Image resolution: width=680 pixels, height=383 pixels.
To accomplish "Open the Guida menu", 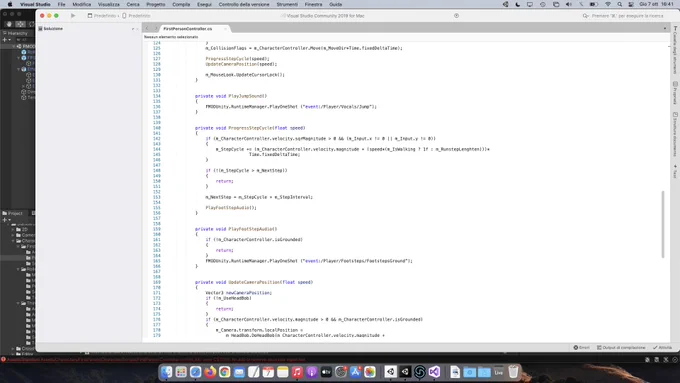I will pyautogui.click(x=336, y=4).
